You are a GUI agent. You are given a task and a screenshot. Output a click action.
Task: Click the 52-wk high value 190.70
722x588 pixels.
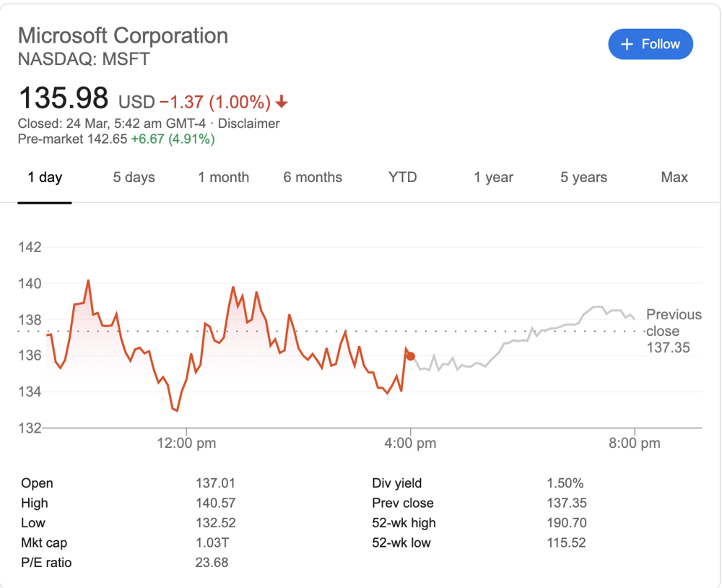[x=567, y=523]
